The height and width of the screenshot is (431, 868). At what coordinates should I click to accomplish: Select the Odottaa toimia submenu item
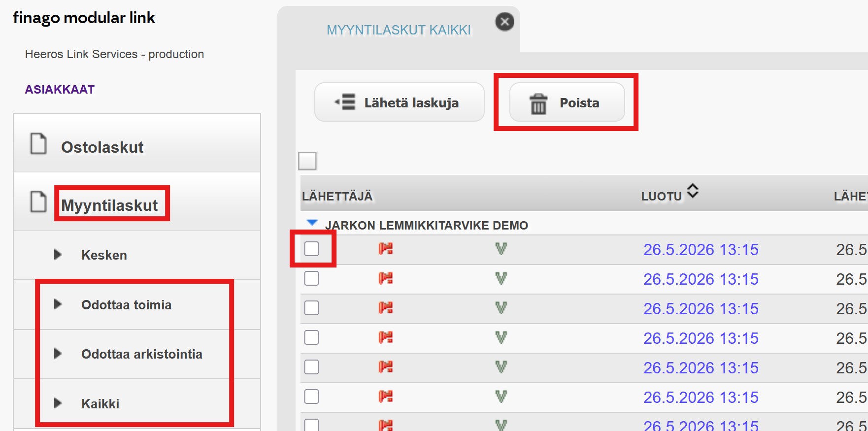point(137,305)
